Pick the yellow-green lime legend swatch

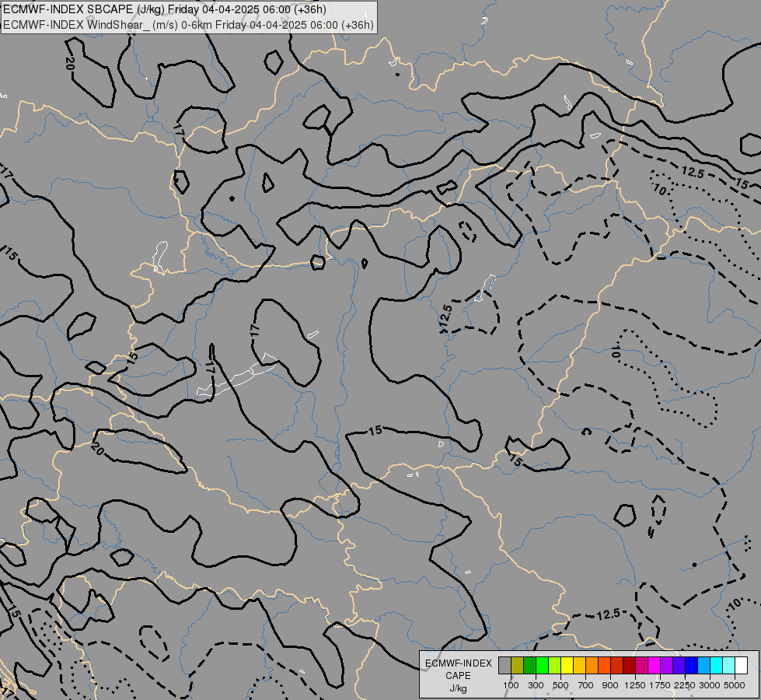click(x=555, y=666)
